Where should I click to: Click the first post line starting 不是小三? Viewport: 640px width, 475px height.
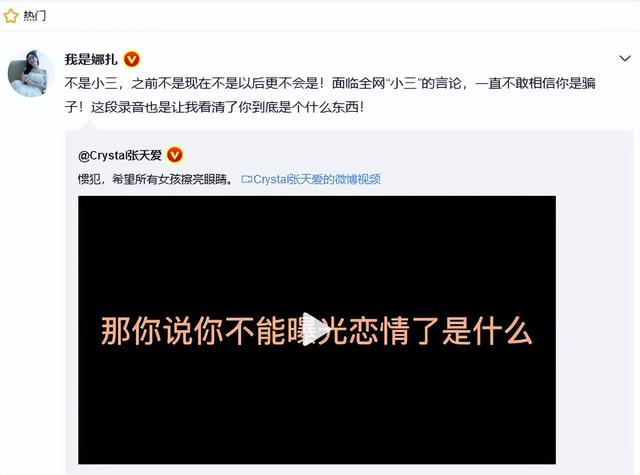coord(330,84)
